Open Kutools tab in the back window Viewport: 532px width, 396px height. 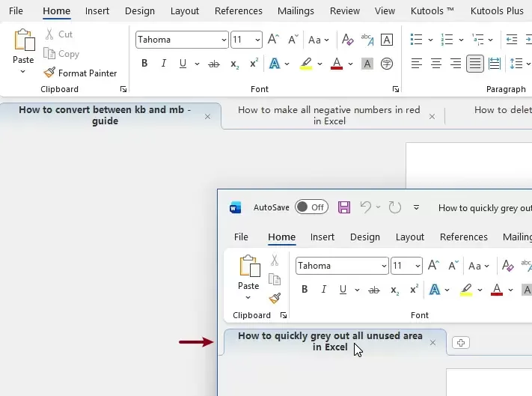point(432,11)
